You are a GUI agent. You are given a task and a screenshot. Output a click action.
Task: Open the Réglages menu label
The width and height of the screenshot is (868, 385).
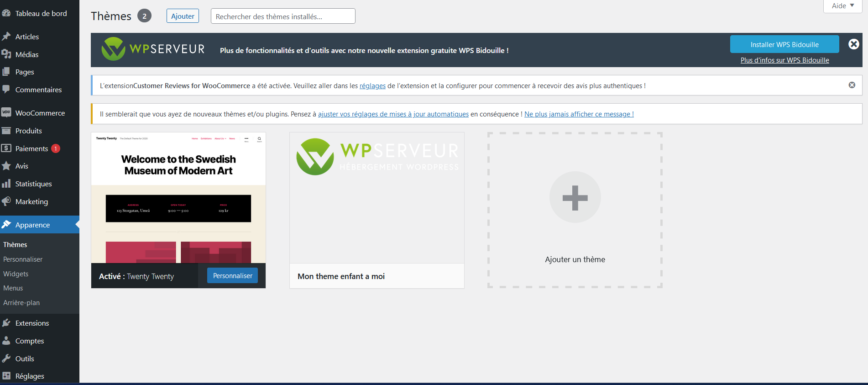[30, 376]
